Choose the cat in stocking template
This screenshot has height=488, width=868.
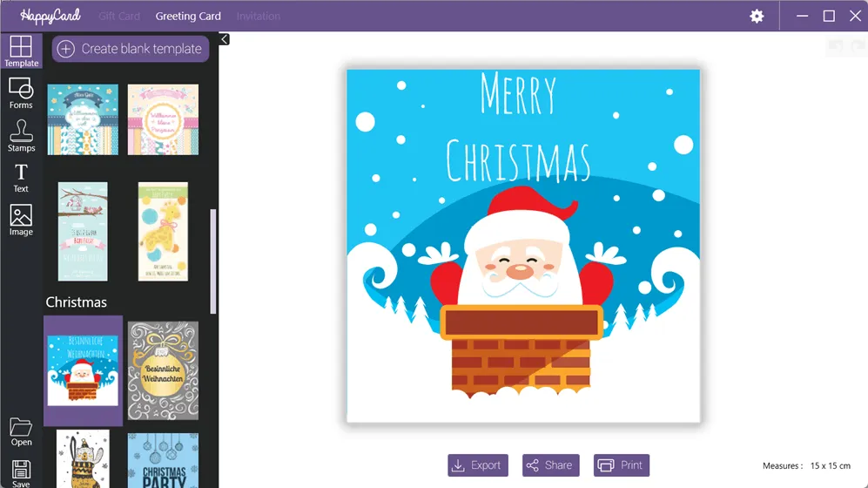point(83,460)
